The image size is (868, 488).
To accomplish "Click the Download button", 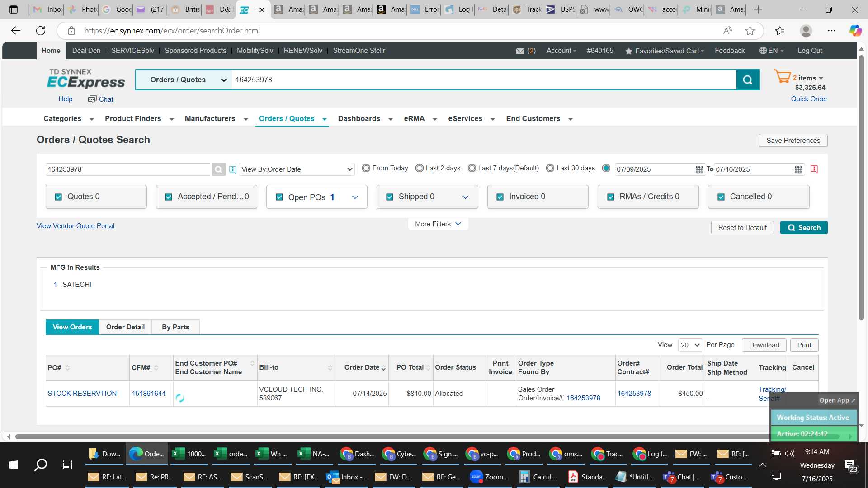I will click(764, 345).
